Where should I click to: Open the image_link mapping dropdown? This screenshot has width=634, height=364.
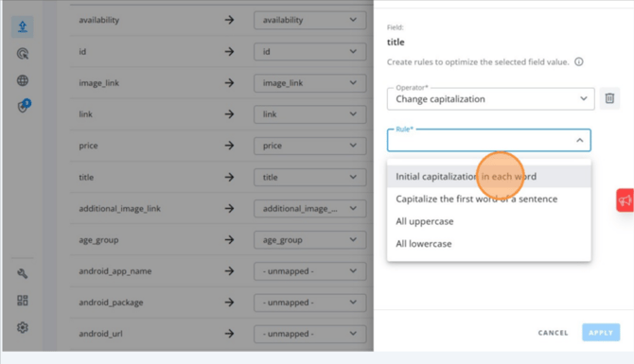(x=310, y=83)
